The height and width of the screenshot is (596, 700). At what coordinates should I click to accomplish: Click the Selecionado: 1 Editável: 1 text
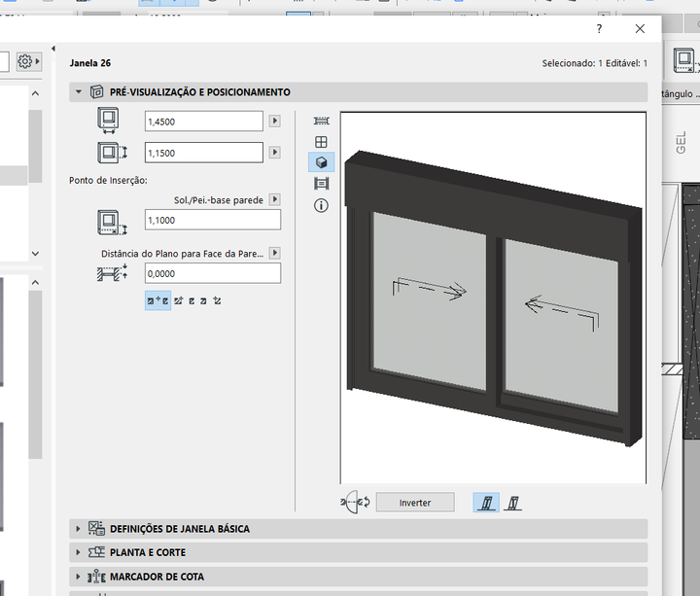[595, 63]
